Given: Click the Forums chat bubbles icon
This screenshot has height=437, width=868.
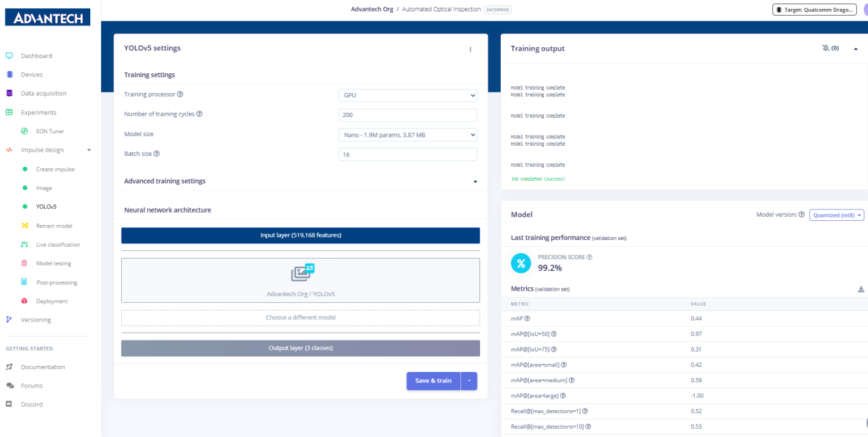Looking at the screenshot, I should coord(10,386).
